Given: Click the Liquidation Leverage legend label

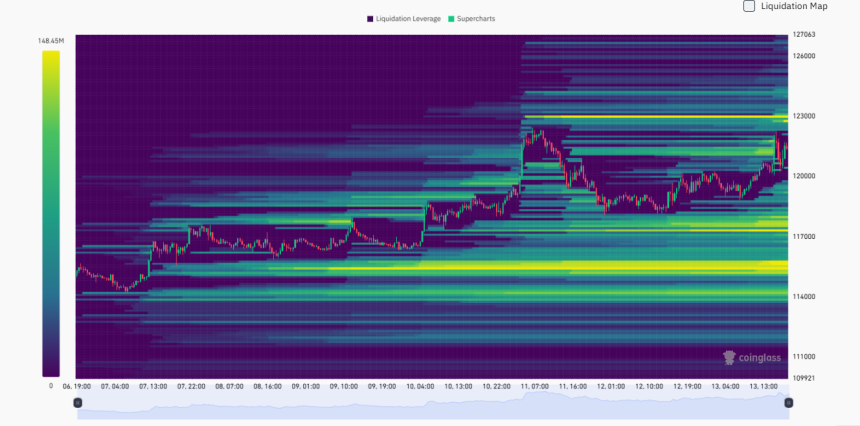Looking at the screenshot, I should [408, 19].
